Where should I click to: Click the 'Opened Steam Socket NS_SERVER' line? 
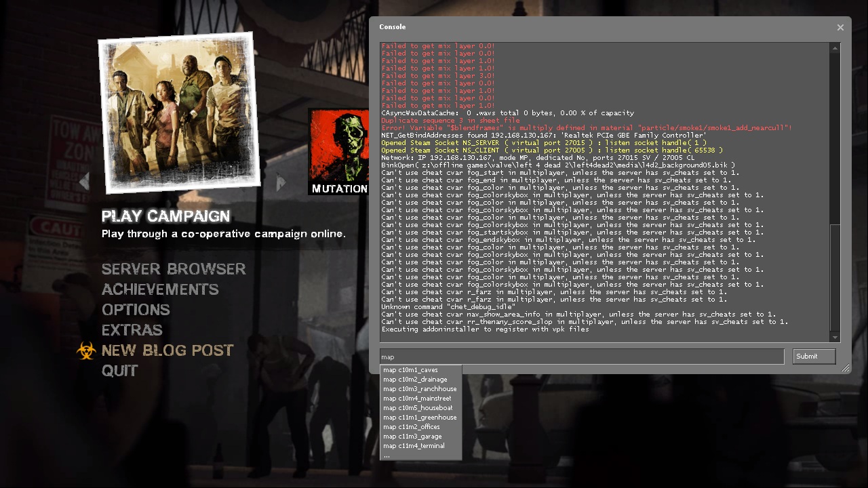(x=544, y=143)
